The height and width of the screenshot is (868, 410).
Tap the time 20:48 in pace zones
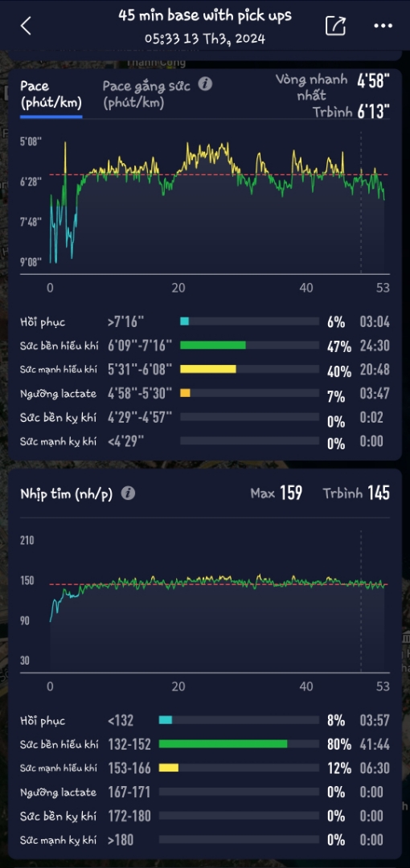pyautogui.click(x=374, y=370)
